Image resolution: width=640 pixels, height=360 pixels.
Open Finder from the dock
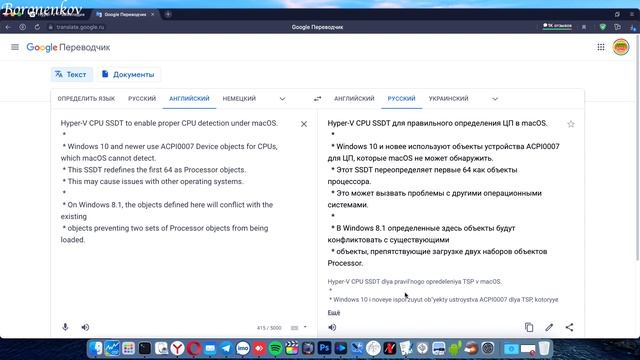96,349
